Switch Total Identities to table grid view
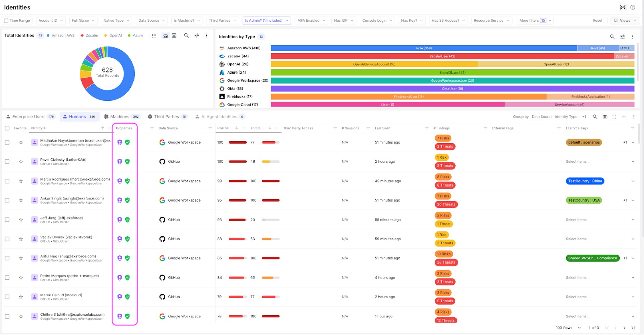The image size is (644, 335). click(x=174, y=35)
